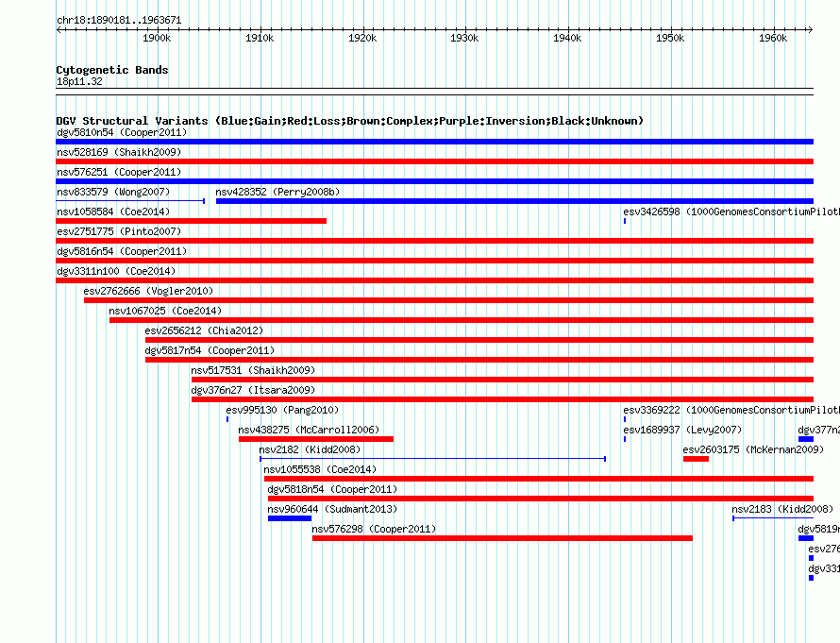Click the 1930k ruler position label
The image size is (840, 643).
464,38
